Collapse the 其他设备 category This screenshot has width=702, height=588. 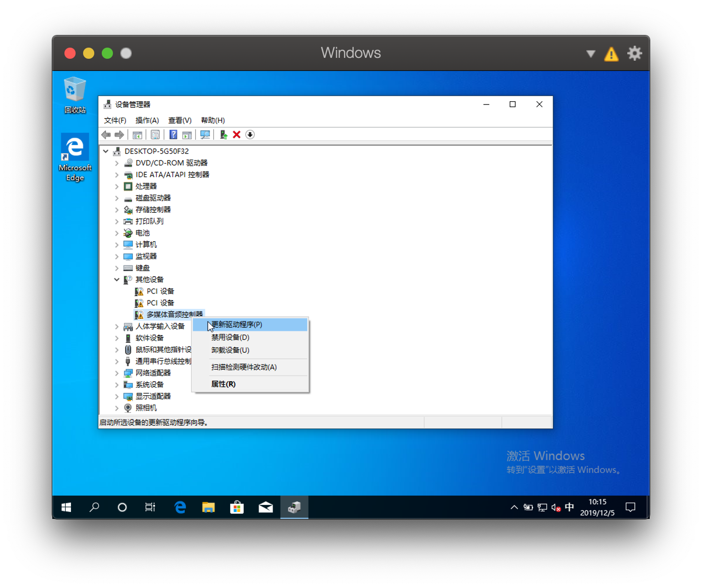point(117,280)
